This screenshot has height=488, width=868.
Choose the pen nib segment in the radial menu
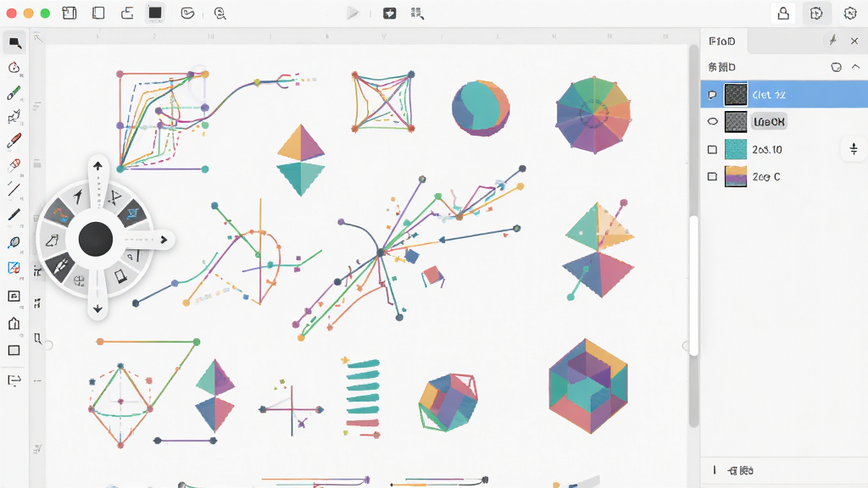pos(78,196)
